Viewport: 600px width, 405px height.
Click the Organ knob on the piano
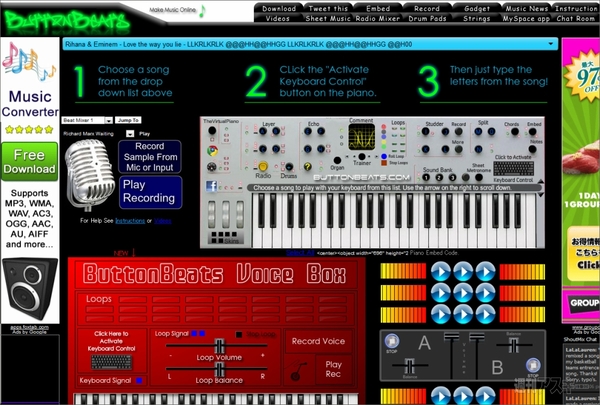[x=337, y=160]
